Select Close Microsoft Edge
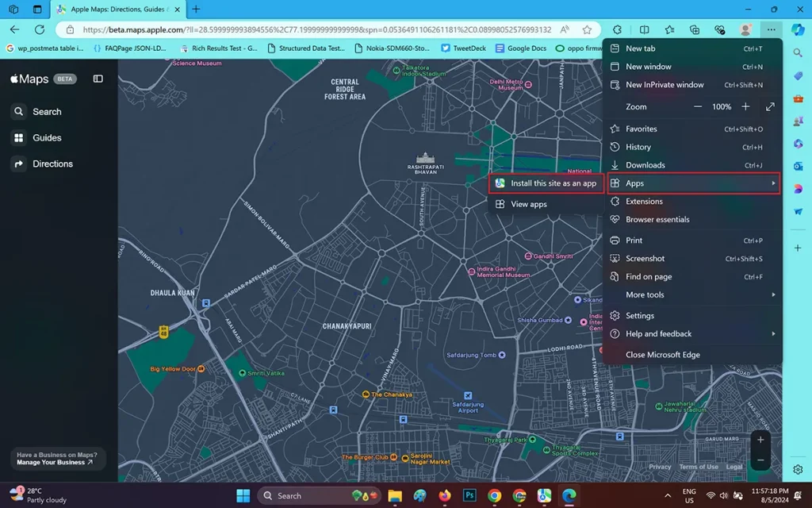The width and height of the screenshot is (812, 508). (694, 355)
